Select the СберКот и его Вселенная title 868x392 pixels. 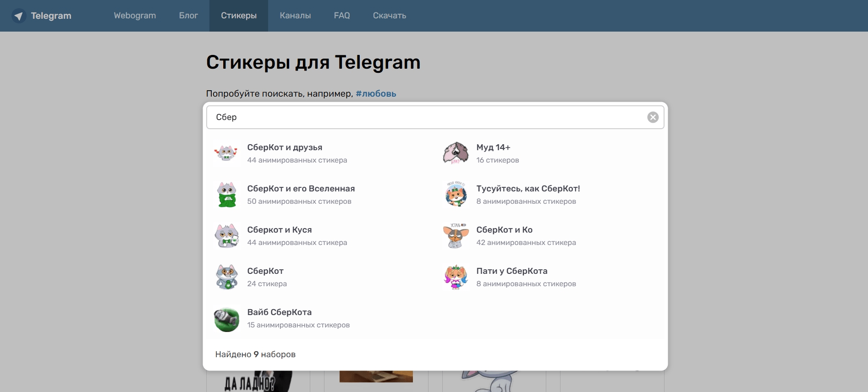(x=301, y=189)
